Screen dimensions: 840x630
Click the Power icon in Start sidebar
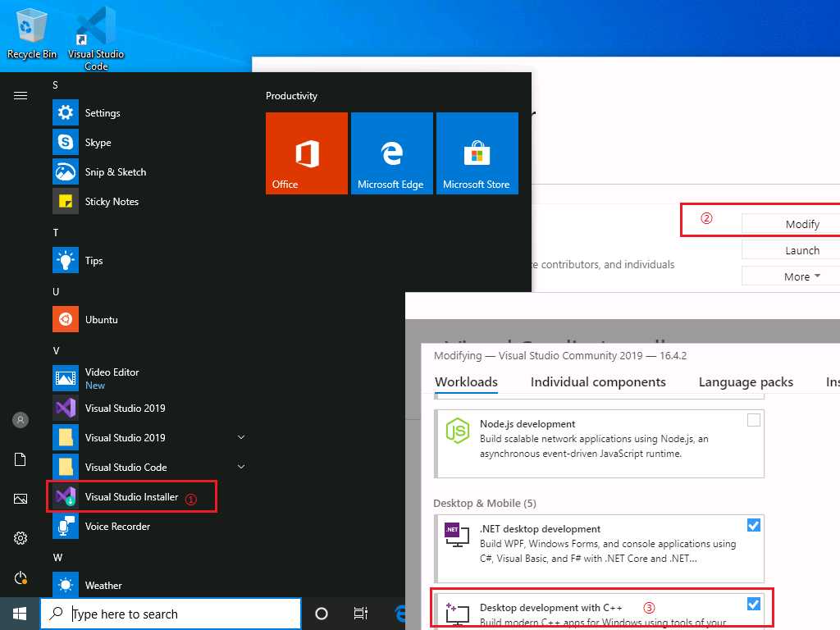pos(21,577)
